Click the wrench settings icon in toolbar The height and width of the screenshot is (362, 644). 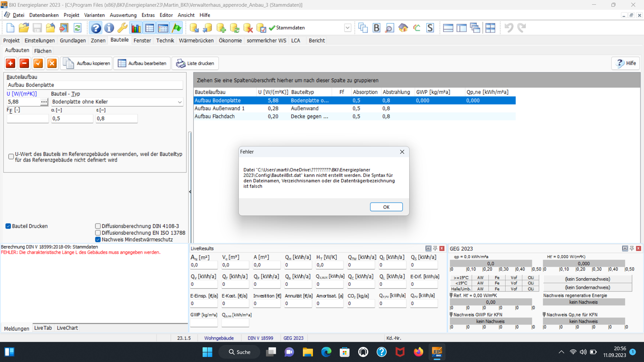(x=122, y=28)
